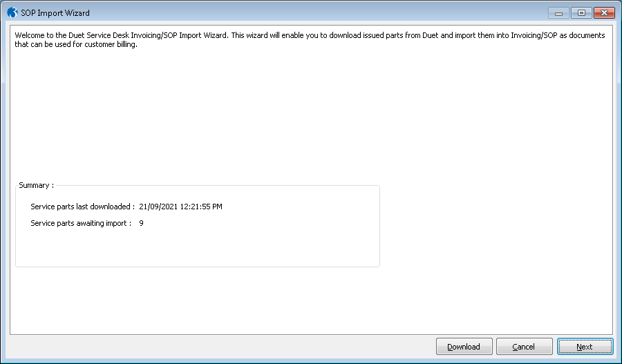
Task: Cancel the SOP Import Wizard
Action: pos(524,347)
